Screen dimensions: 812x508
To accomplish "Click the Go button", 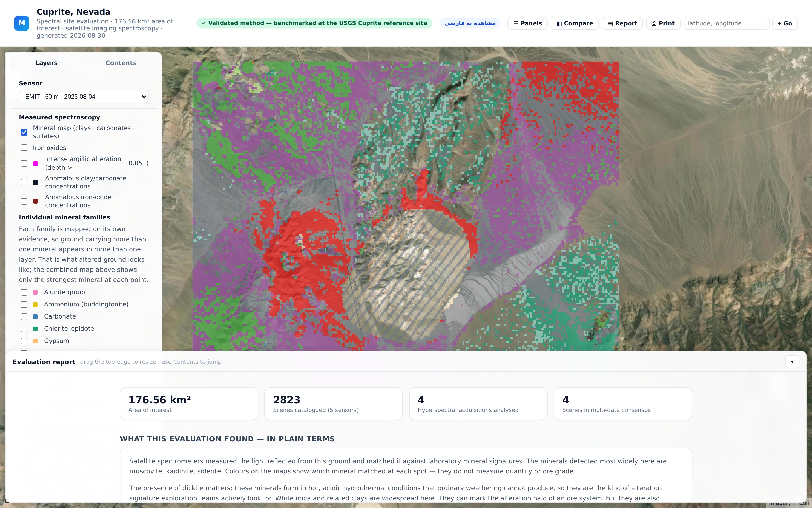I will point(785,24).
